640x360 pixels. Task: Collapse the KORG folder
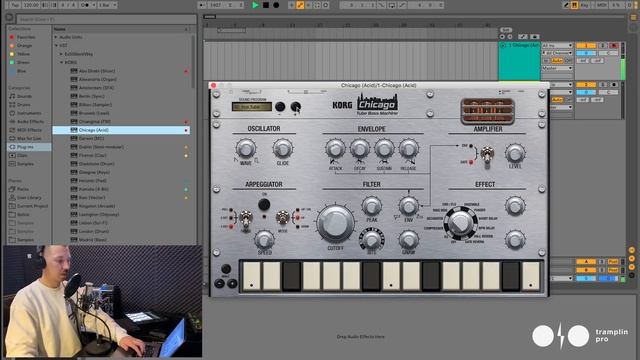pyautogui.click(x=62, y=62)
